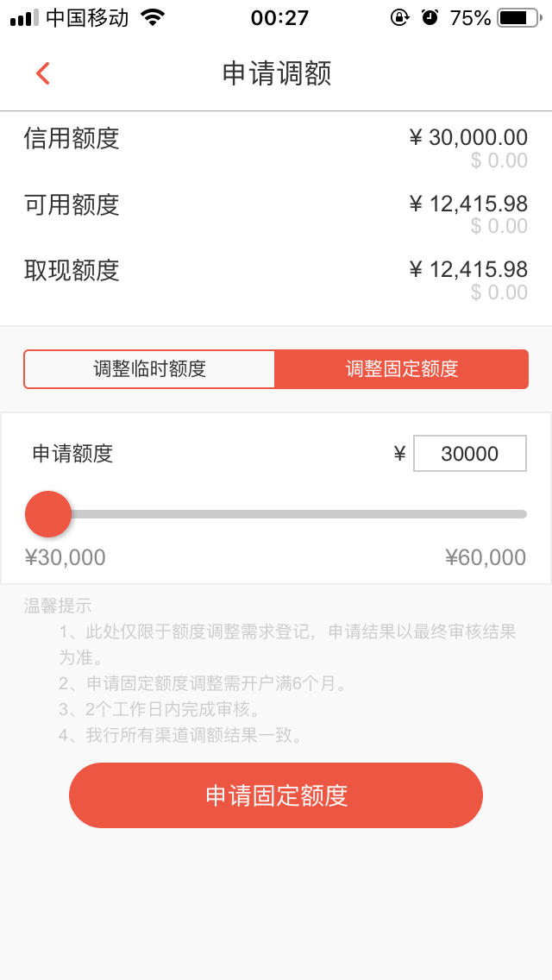Tap the ¥30,000 minimum label
The height and width of the screenshot is (980, 552).
pyautogui.click(x=65, y=557)
